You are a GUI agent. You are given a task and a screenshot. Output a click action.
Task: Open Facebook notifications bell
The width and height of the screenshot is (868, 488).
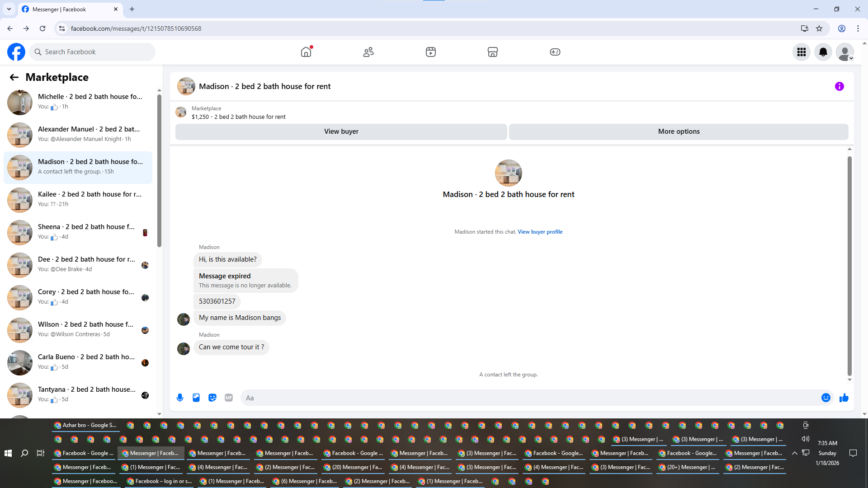[823, 52]
